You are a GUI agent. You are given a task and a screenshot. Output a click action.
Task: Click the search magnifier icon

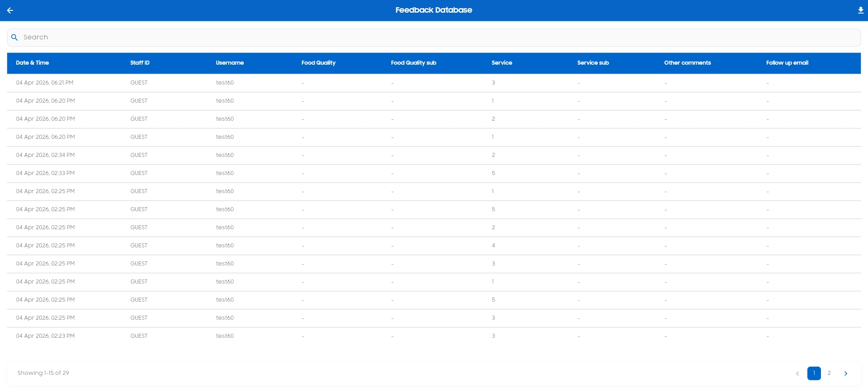14,38
